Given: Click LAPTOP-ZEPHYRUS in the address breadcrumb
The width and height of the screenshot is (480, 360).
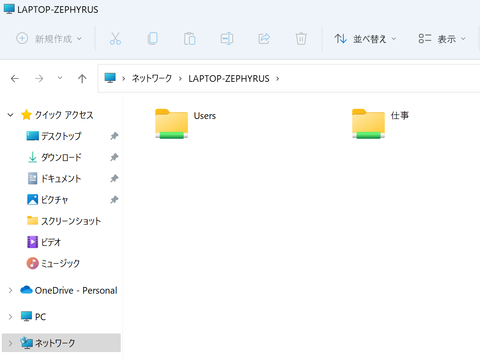Looking at the screenshot, I should point(229,79).
